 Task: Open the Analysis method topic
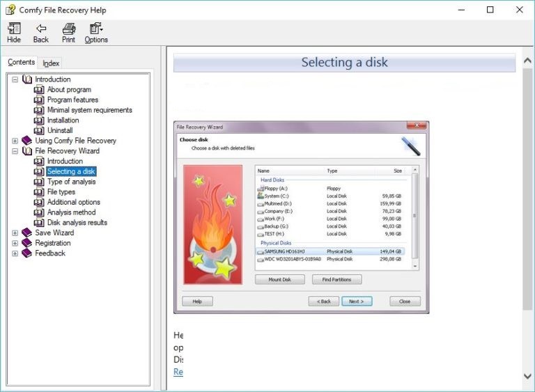71,212
